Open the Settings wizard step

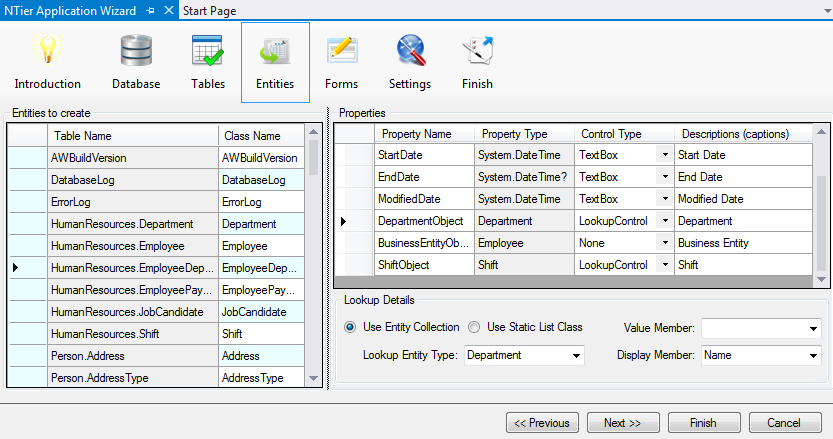coord(410,62)
